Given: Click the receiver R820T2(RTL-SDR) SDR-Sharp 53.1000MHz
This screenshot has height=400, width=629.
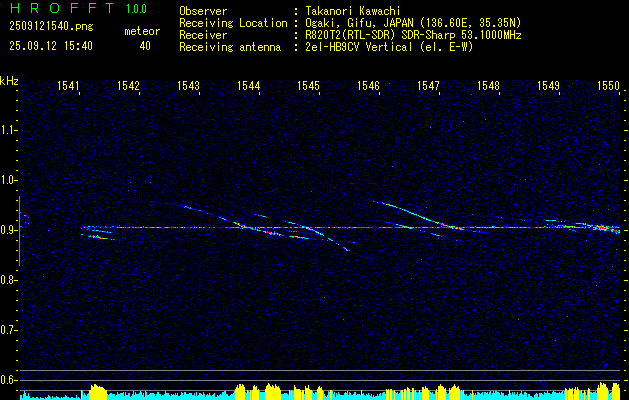Looking at the screenshot, I should pyautogui.click(x=413, y=35).
